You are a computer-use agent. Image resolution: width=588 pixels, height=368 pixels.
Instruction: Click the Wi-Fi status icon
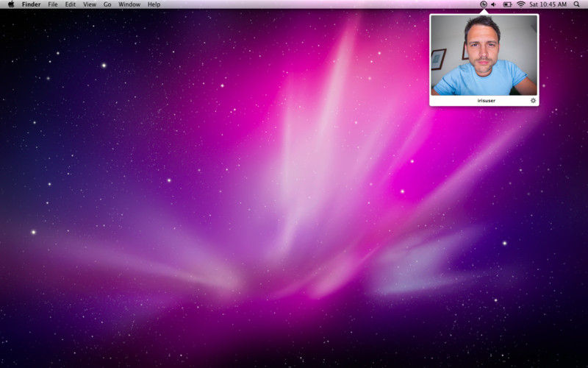click(520, 4)
